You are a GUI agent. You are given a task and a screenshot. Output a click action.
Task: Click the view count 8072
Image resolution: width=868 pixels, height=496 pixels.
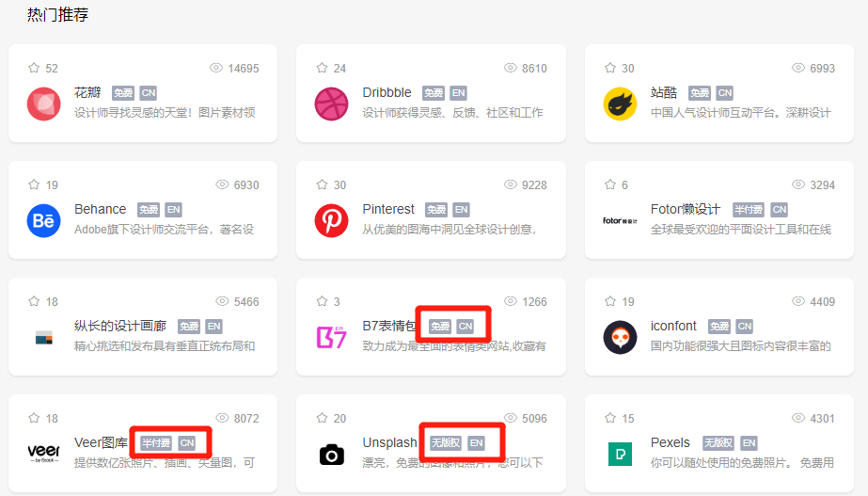click(x=246, y=419)
